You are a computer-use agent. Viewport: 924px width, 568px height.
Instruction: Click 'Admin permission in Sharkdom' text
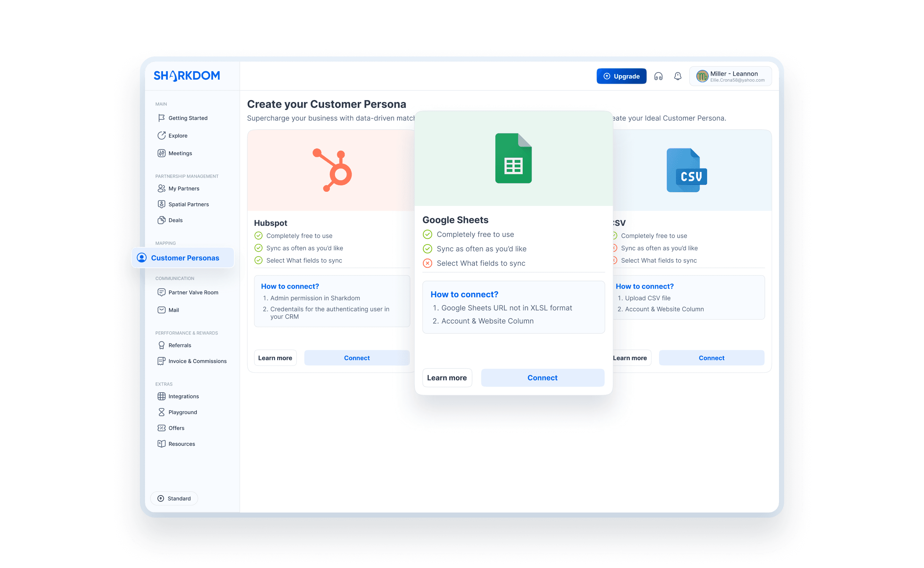tap(315, 298)
